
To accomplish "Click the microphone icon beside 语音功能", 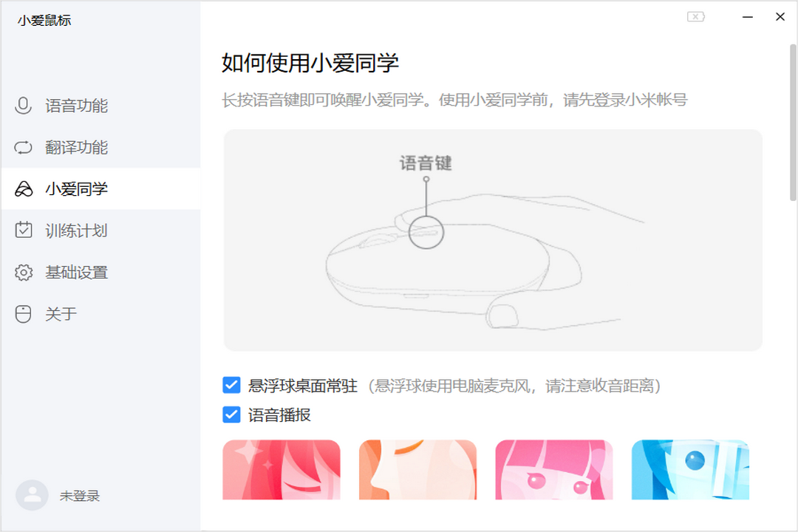I will (23, 106).
